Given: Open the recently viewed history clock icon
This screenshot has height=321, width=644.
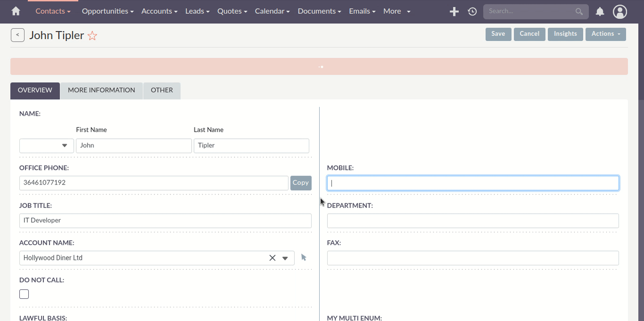Looking at the screenshot, I should pos(472,11).
